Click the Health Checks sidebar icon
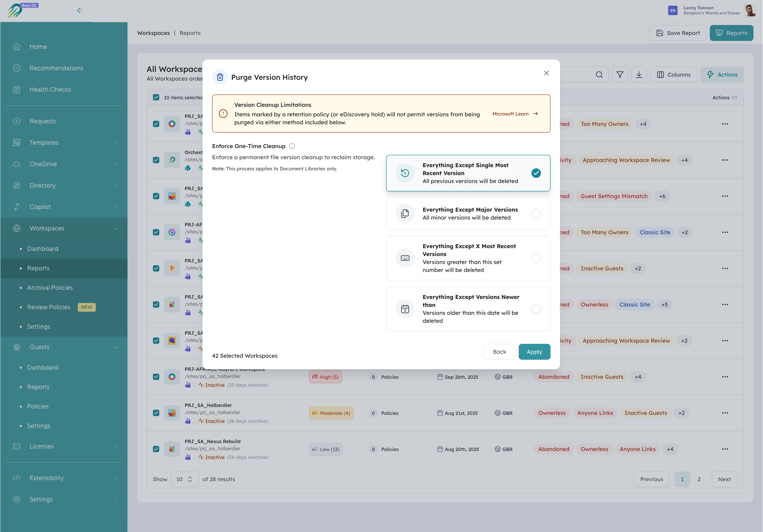Viewport: 763px width, 532px height. (x=17, y=90)
